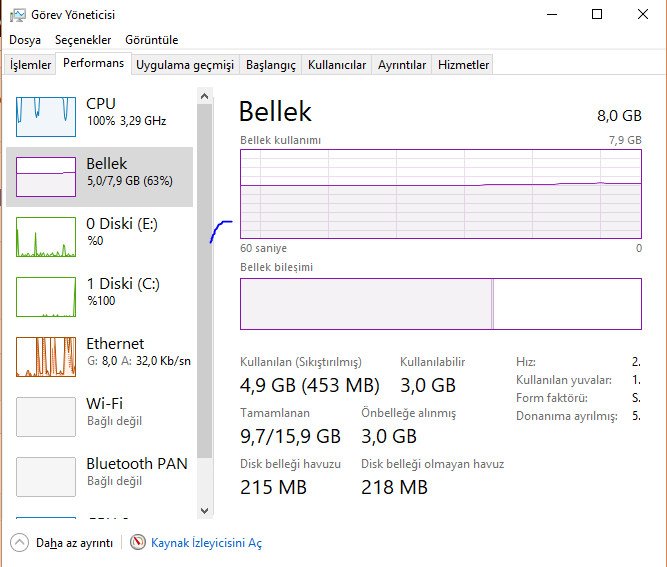Image resolution: width=667 pixels, height=567 pixels.
Task: Select the Wi-Fi adapter entry
Action: point(46,417)
